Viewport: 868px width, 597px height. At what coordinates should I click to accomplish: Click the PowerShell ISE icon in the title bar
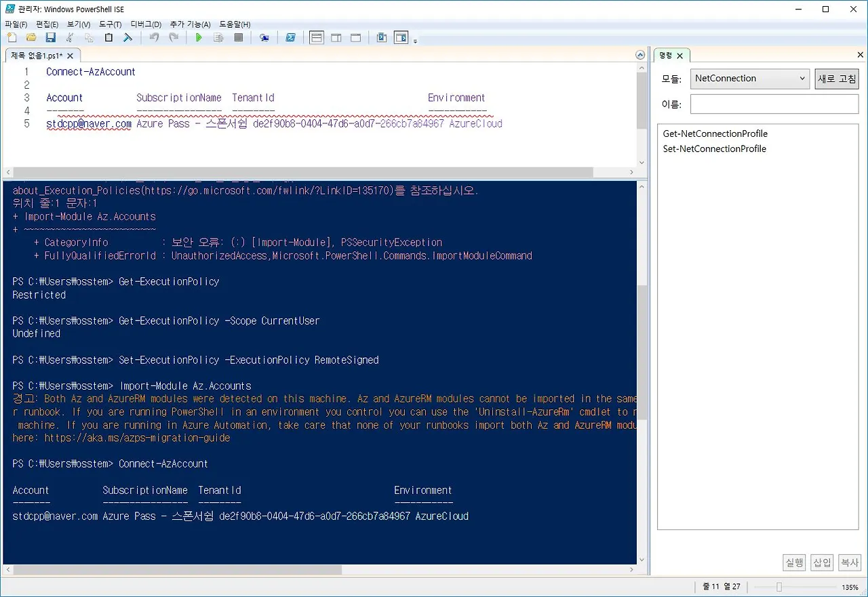coord(10,9)
